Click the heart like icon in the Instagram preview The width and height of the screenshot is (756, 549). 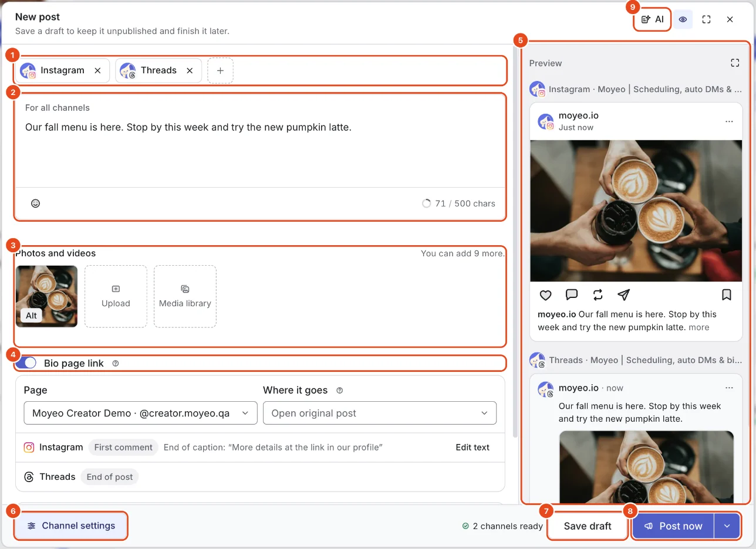[x=545, y=294]
